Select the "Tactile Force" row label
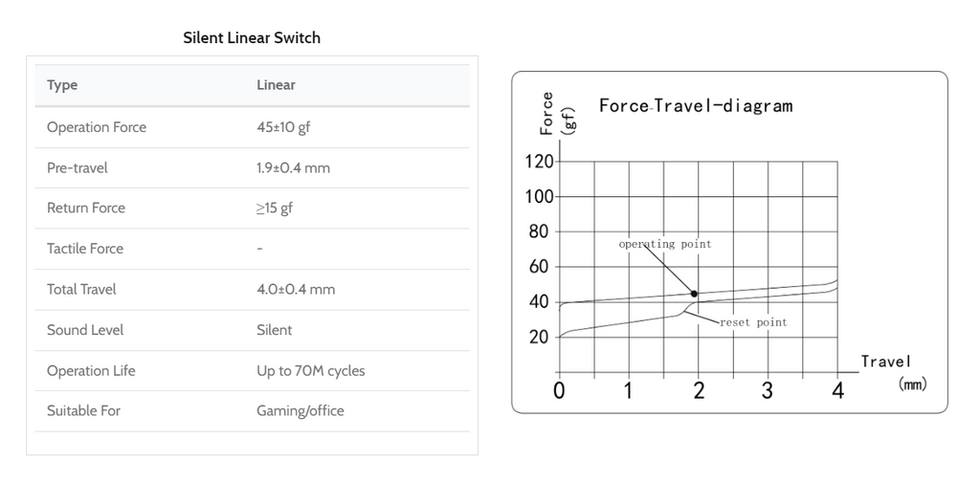The height and width of the screenshot is (484, 980). (x=85, y=249)
